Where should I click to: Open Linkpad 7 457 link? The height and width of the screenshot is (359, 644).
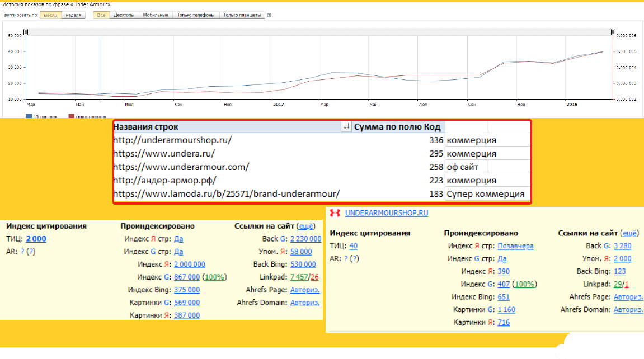click(299, 277)
